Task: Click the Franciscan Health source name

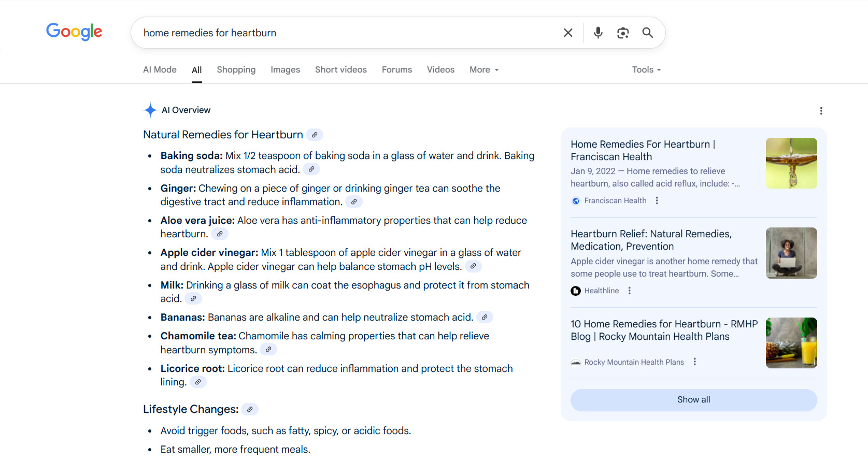Action: 615,200
